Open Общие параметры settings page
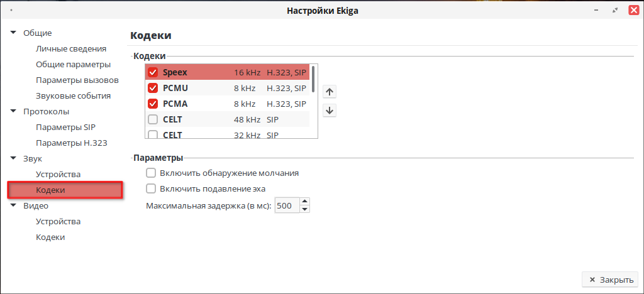The width and height of the screenshot is (644, 294). point(73,64)
